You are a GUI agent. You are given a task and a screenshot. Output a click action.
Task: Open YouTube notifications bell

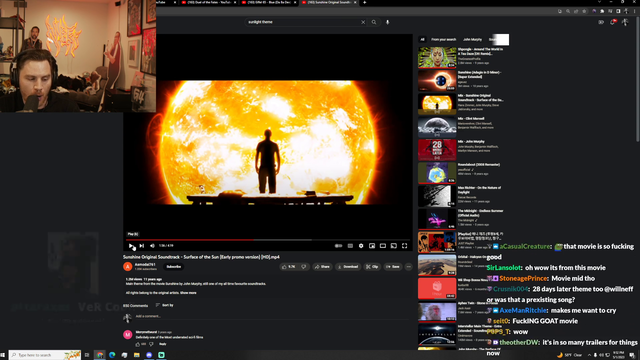pyautogui.click(x=613, y=22)
